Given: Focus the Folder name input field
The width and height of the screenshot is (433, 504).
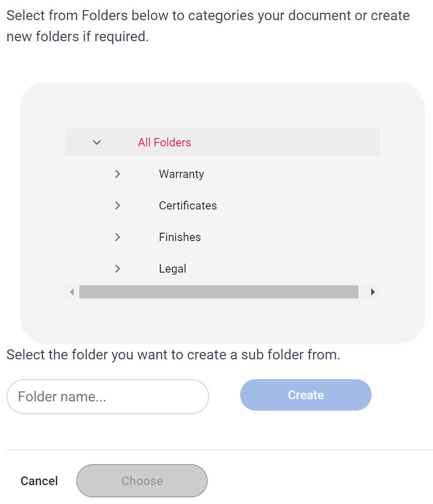Looking at the screenshot, I should pos(107,397).
